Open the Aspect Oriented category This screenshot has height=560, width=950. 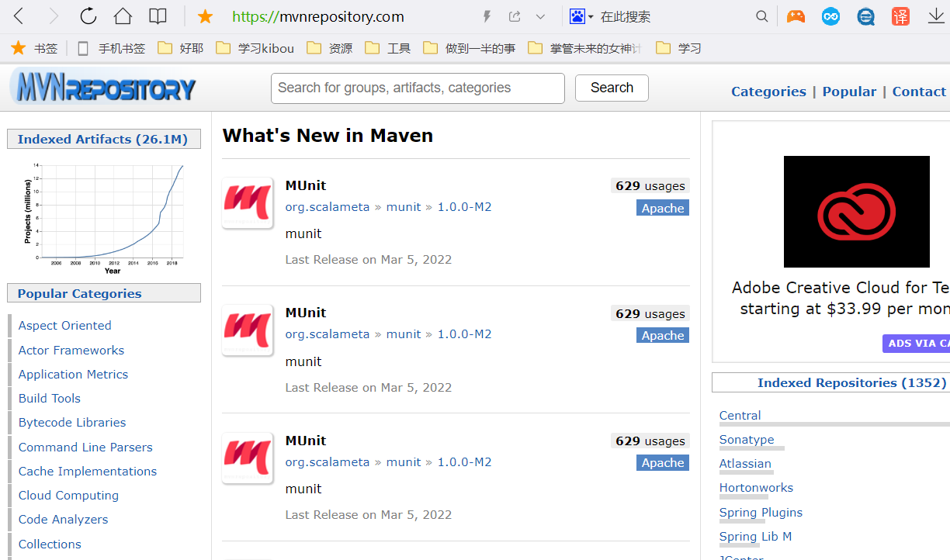pos(64,325)
